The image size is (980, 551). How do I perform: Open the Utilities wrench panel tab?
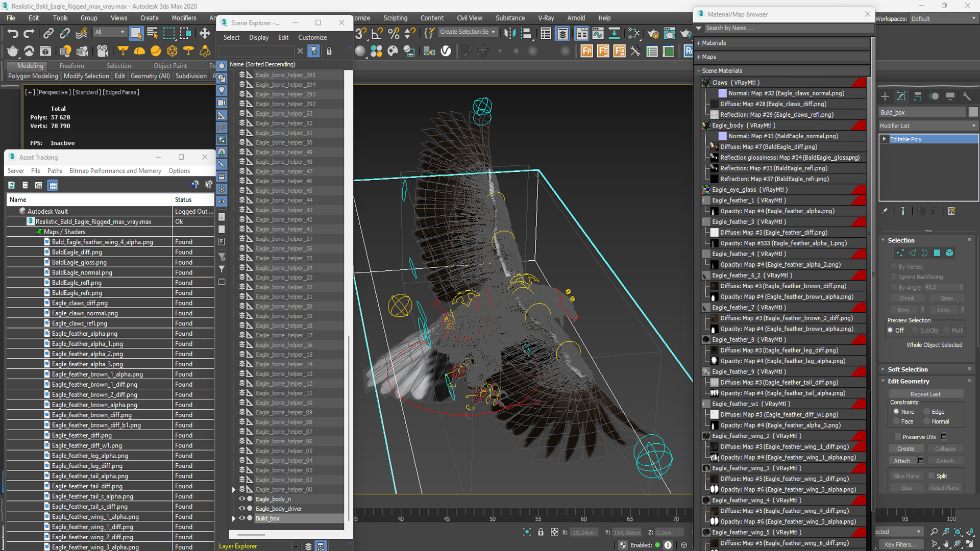coord(966,96)
